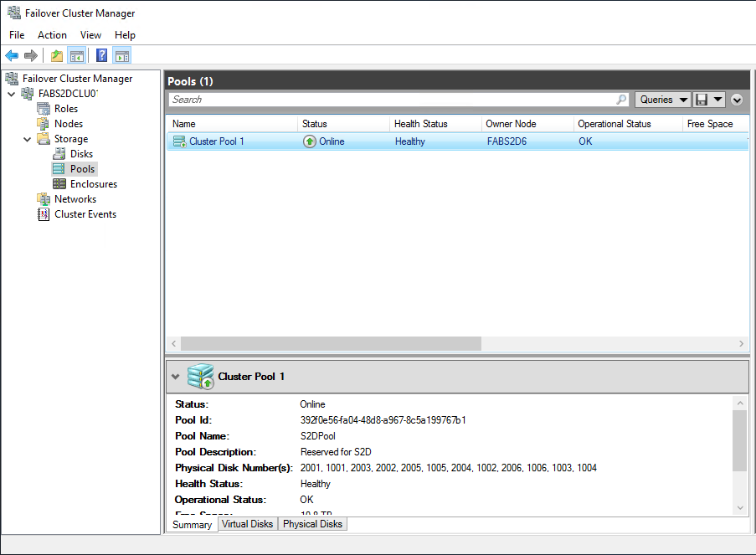Toggle the Show/Hide Console Tree icon

click(x=77, y=56)
